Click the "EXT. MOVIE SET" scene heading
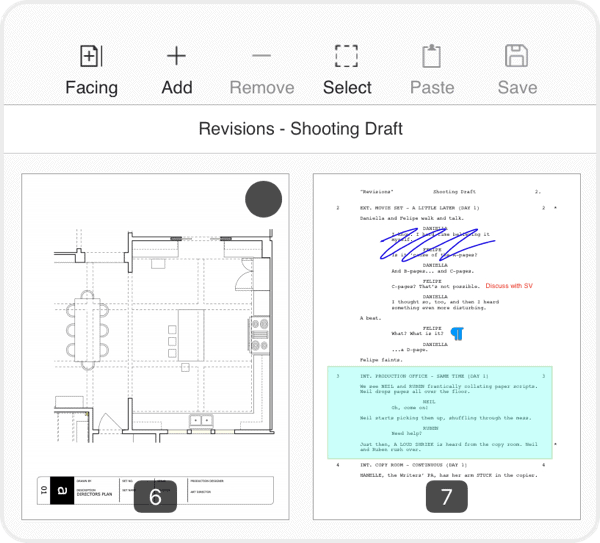 pos(419,208)
